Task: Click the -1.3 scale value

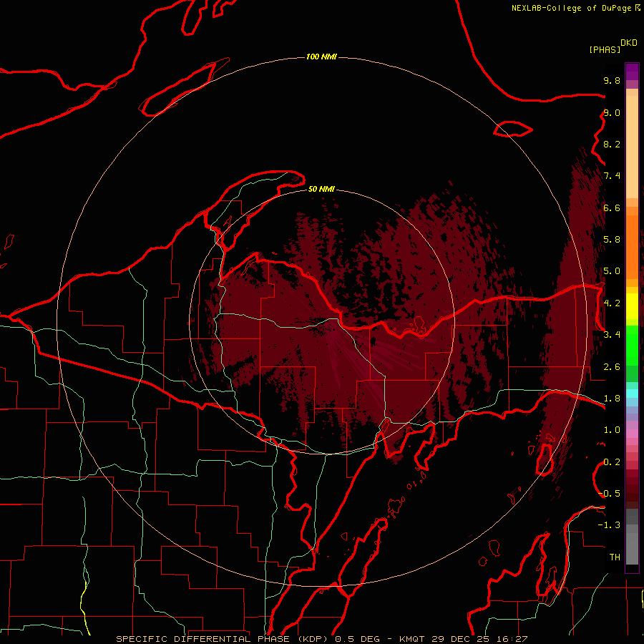Action: 609,525
